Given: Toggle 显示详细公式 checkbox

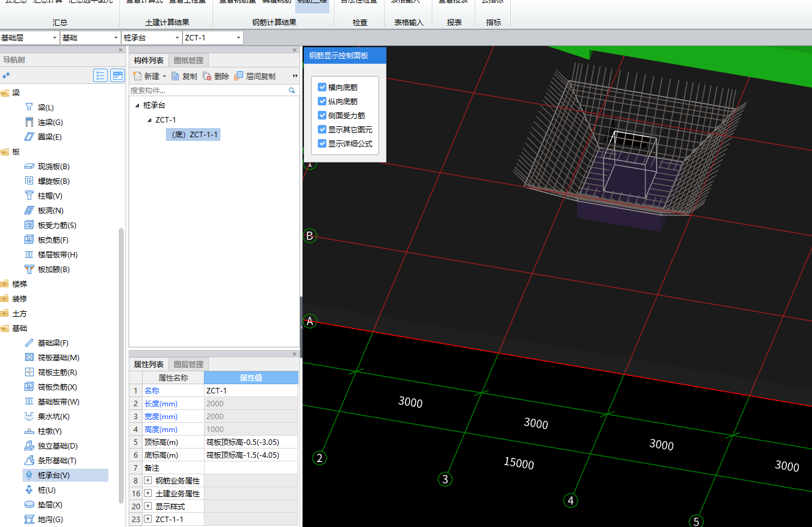Looking at the screenshot, I should [322, 143].
